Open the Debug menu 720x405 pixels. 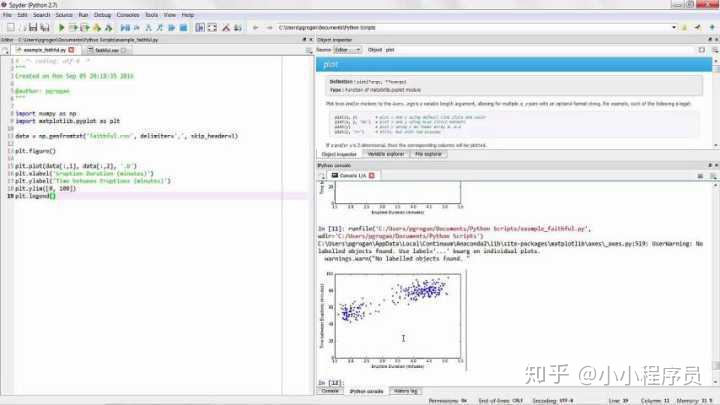click(x=102, y=15)
